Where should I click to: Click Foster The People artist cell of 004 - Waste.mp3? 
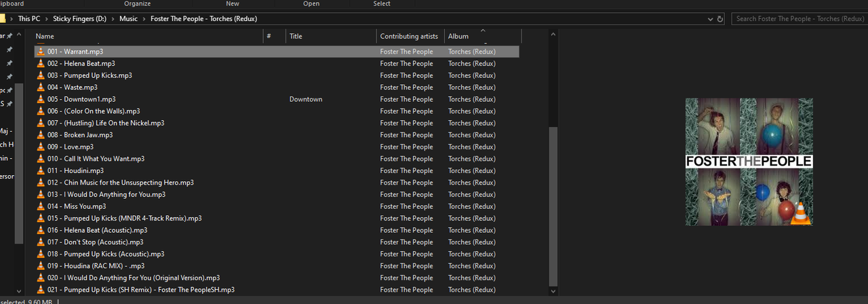406,88
